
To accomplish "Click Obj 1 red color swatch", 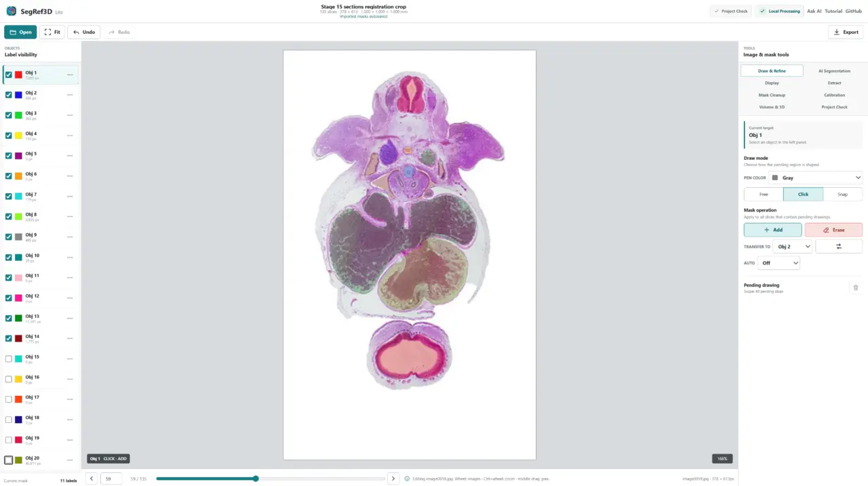I will tap(18, 75).
